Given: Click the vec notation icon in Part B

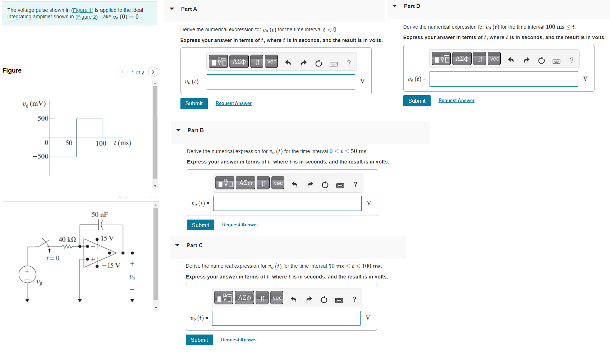Looking at the screenshot, I should click(x=278, y=183).
